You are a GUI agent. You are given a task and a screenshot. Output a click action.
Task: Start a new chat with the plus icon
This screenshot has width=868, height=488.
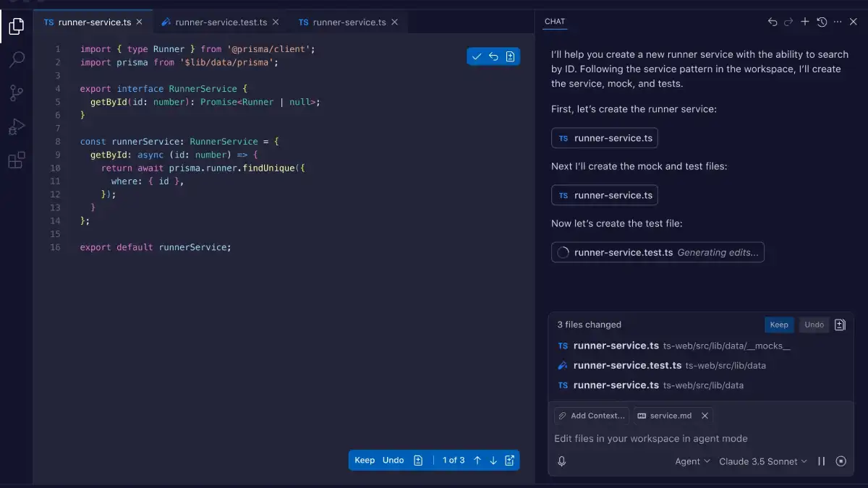(x=804, y=22)
